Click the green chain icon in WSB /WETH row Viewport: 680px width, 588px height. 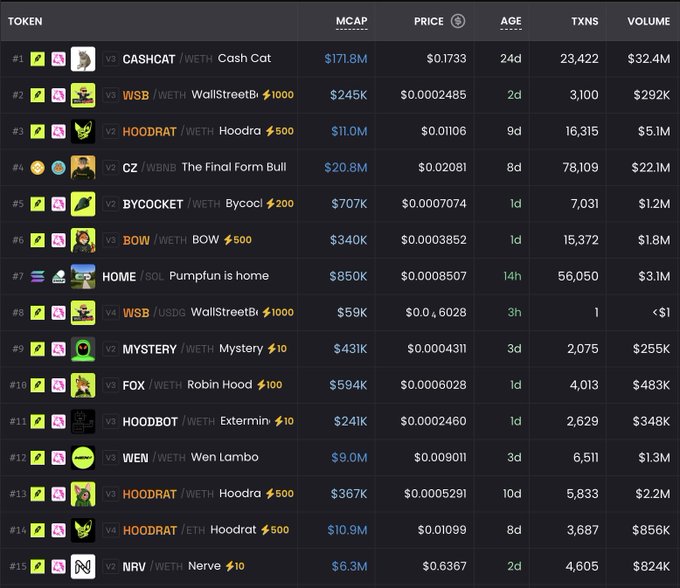tap(38, 95)
